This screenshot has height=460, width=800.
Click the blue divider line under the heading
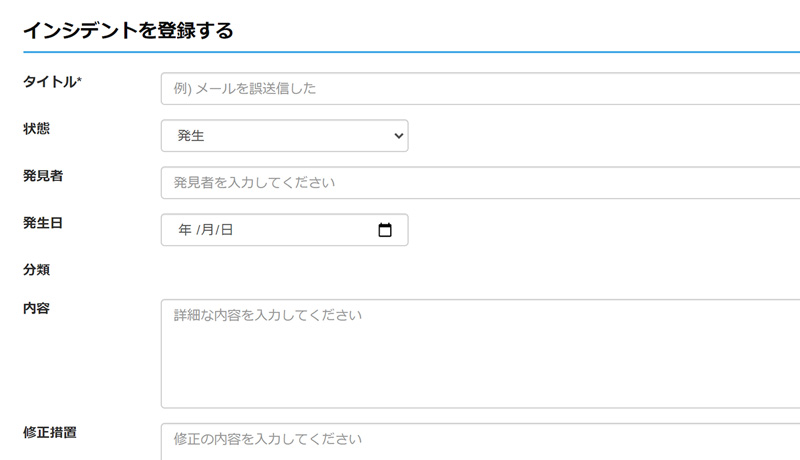[x=411, y=52]
